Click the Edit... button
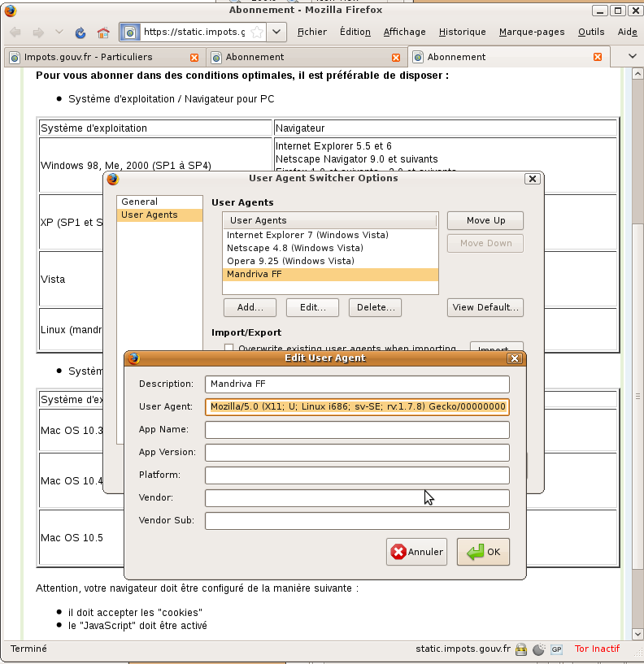Image resolution: width=644 pixels, height=664 pixels. click(x=313, y=307)
